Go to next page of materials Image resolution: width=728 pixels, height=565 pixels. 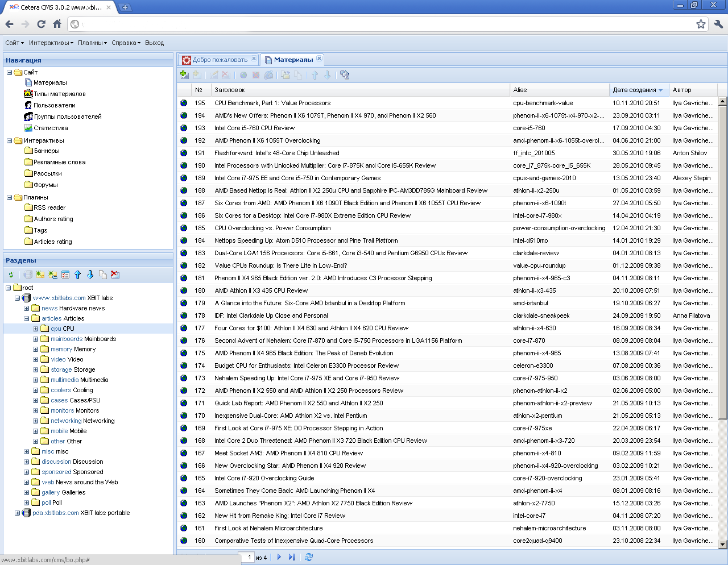click(x=279, y=558)
